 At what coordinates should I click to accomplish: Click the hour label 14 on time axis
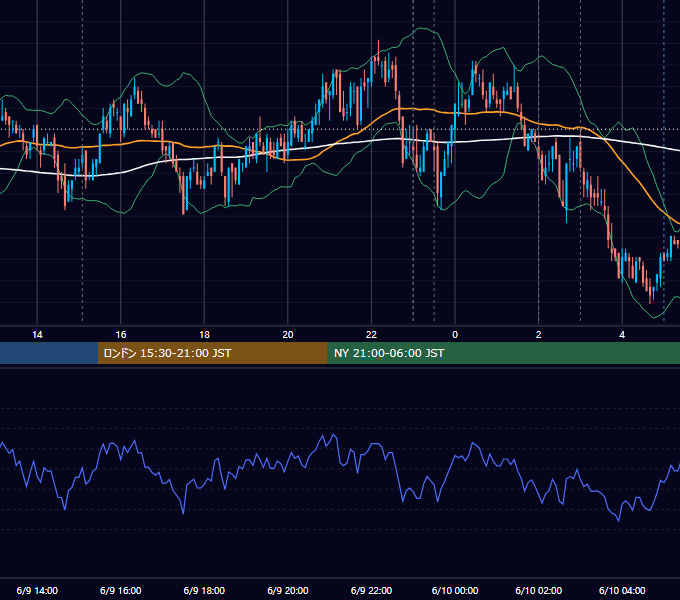click(37, 335)
